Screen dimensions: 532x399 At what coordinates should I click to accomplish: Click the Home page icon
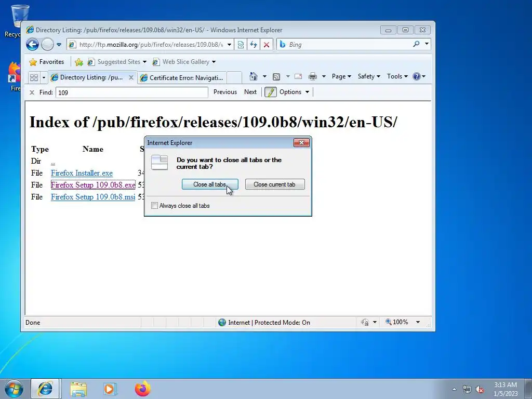254,76
